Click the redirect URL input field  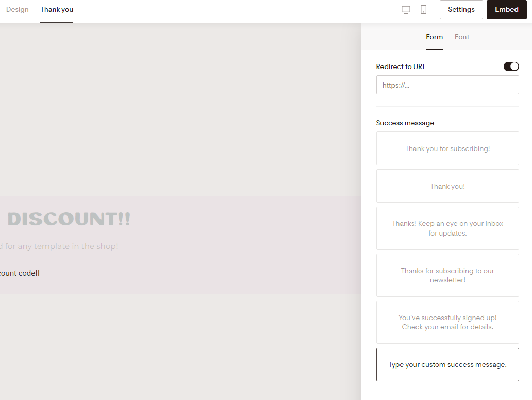tap(447, 85)
